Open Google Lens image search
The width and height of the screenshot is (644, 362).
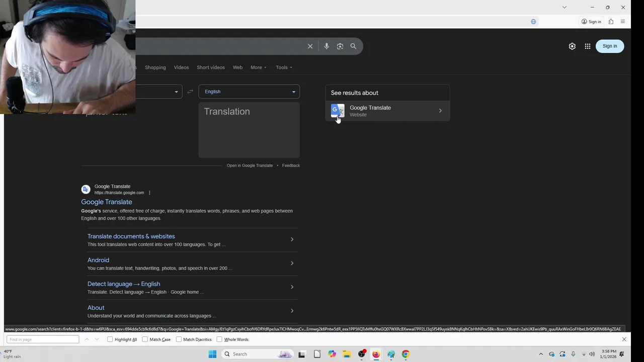(340, 46)
